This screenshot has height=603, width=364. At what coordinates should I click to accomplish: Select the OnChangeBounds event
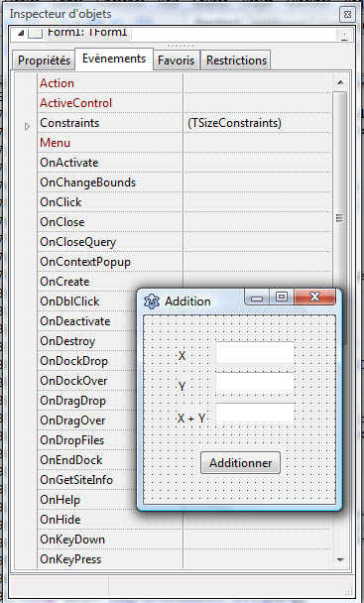click(x=87, y=182)
